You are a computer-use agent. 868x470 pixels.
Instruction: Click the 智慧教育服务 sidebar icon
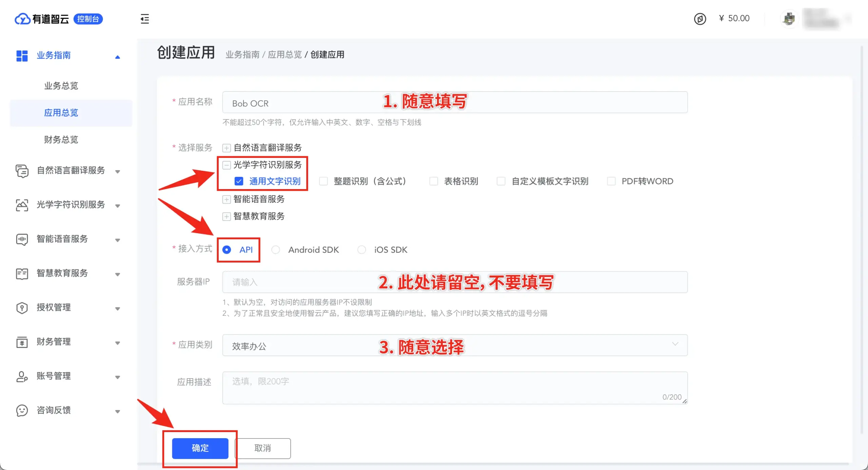click(x=22, y=273)
